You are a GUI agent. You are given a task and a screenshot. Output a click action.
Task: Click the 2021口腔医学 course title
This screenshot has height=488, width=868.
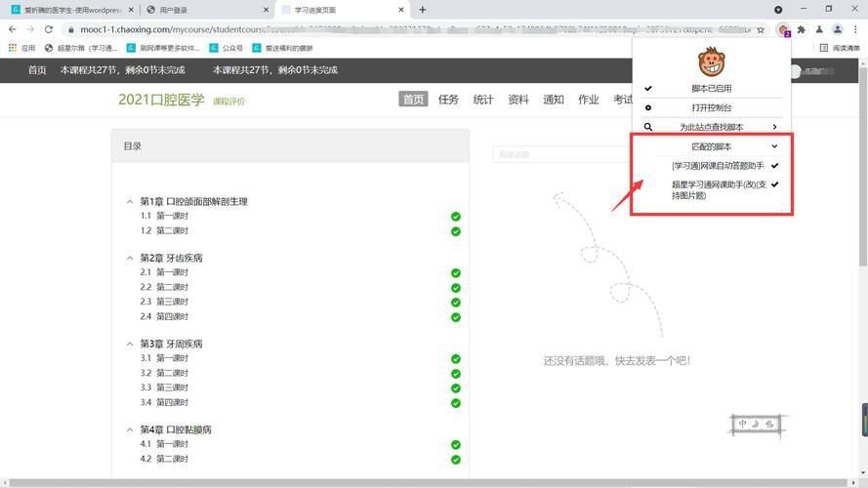[x=161, y=100]
